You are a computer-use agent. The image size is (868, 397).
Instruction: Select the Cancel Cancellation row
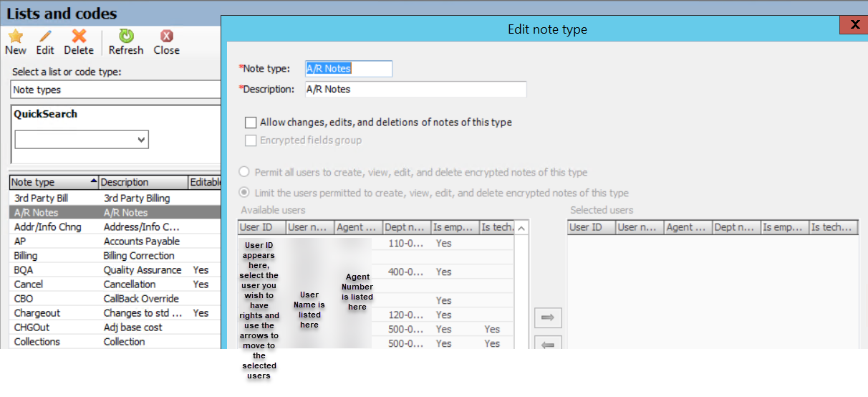(115, 284)
